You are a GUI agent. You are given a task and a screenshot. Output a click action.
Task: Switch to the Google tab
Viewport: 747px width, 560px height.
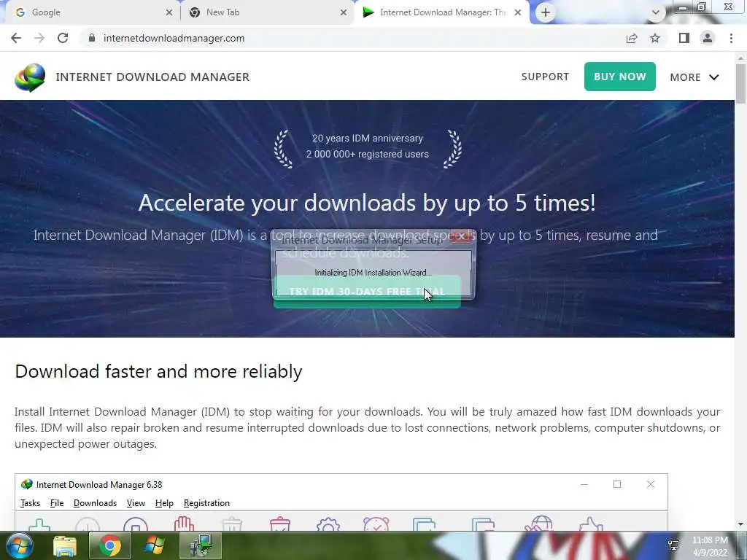(90, 12)
